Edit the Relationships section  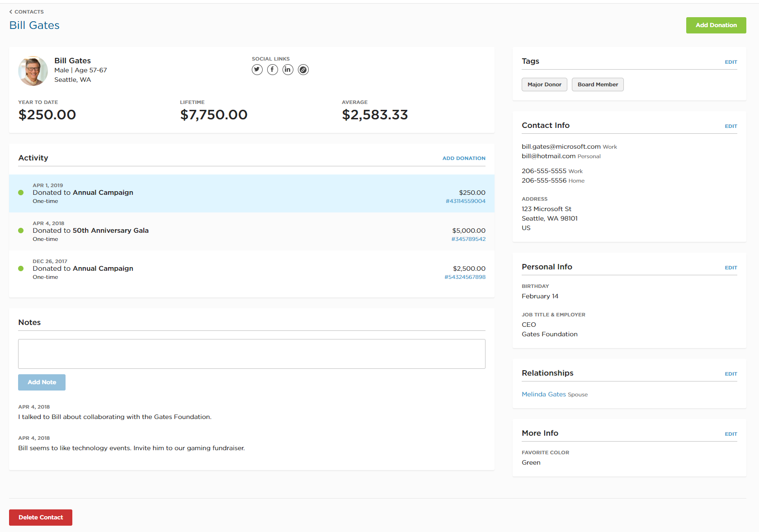pos(731,374)
